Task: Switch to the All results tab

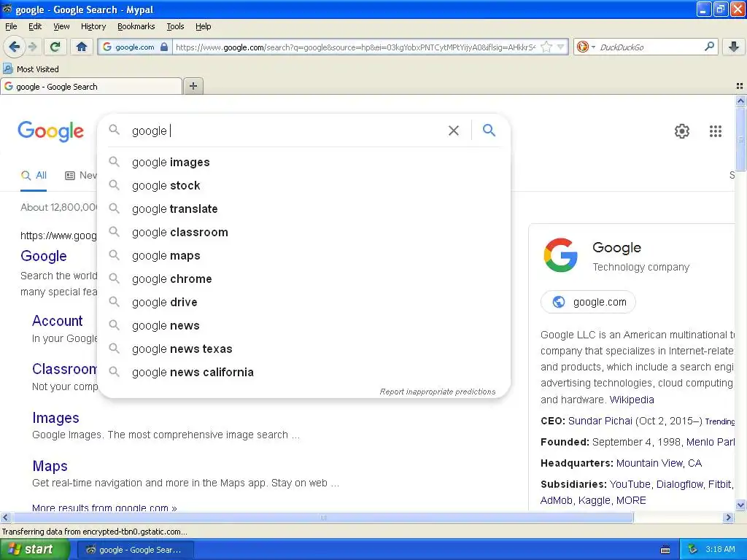Action: pos(34,176)
